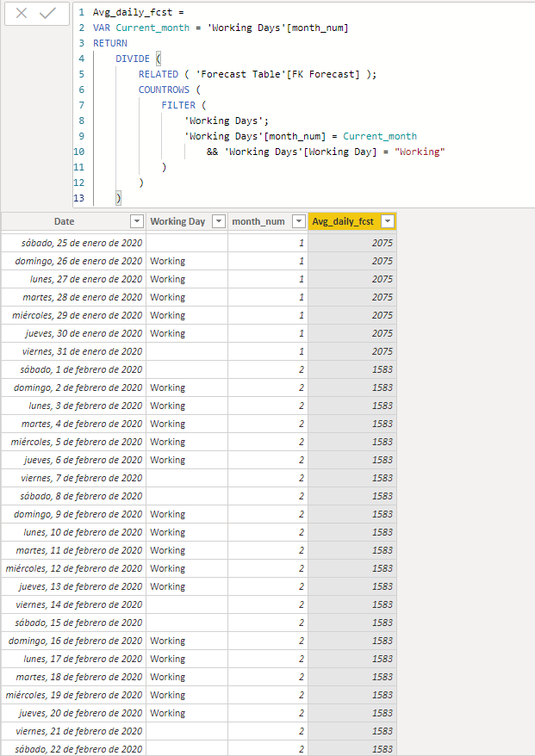Viewport: 535px width, 756px height.
Task: Select the Working Day column header
Action: 187,221
